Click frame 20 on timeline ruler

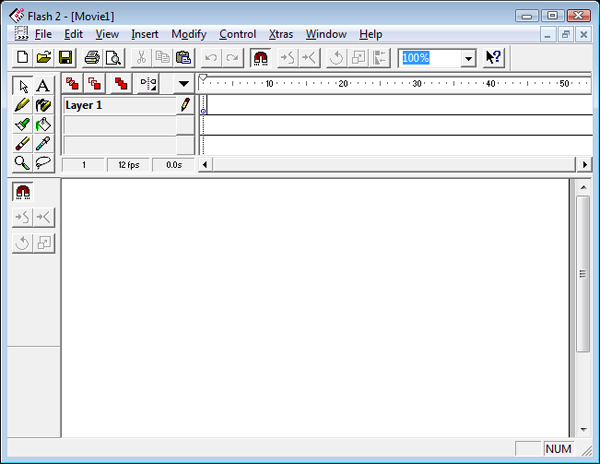[x=343, y=83]
